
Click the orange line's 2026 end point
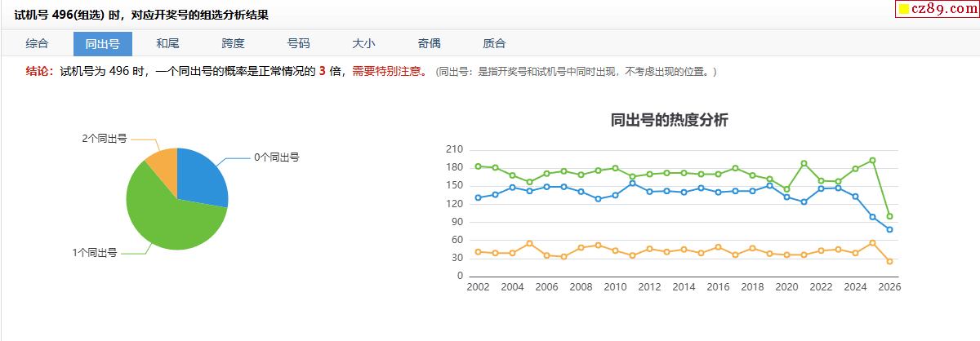[x=889, y=261]
